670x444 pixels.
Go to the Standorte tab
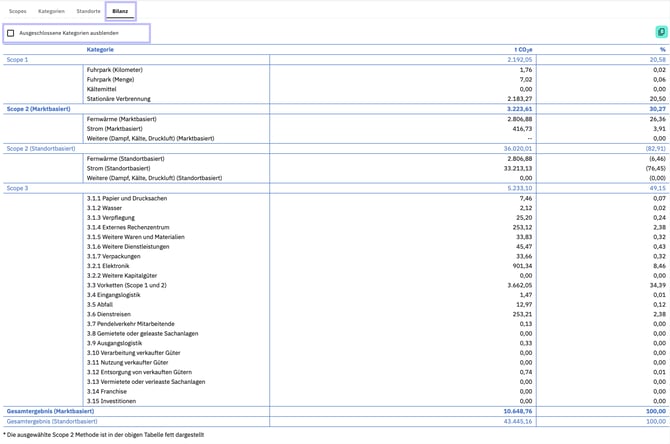(88, 10)
